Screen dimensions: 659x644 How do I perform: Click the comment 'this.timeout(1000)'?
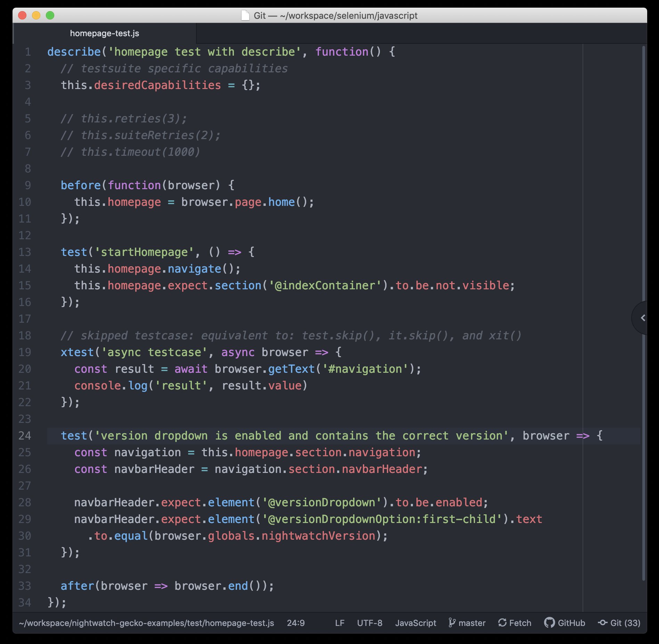point(140,152)
